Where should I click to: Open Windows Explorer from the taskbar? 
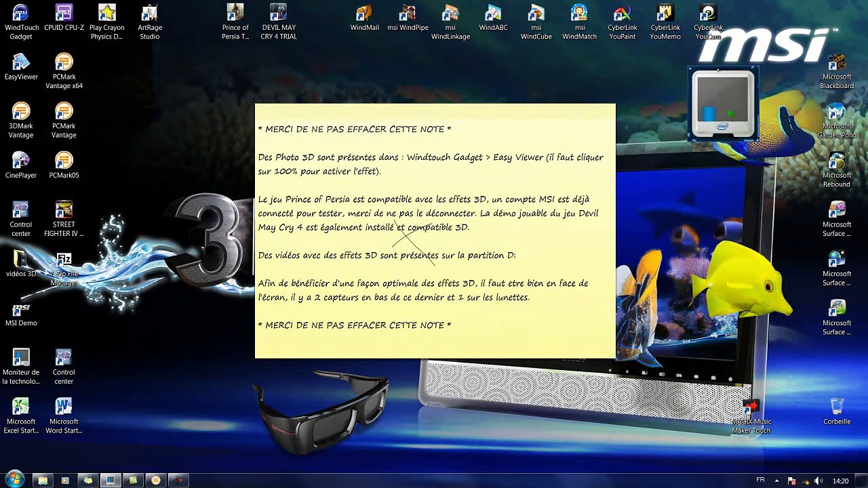tap(42, 481)
